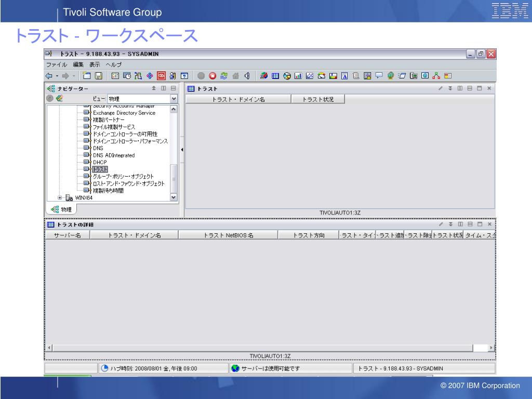Image resolution: width=532 pixels, height=399 pixels.
Task: Click the New workspace toolbar icon
Action: click(87, 76)
